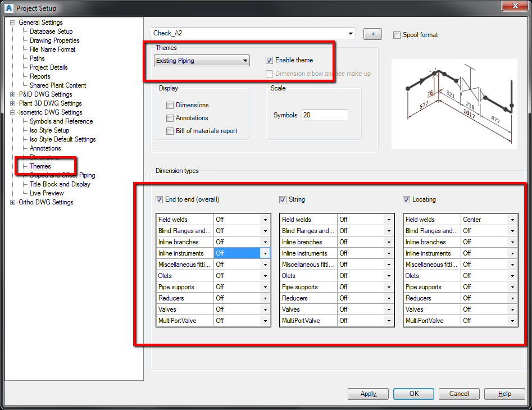532x410 pixels.
Task: Open highlighted Inline instruments dropdown
Action: click(x=265, y=253)
